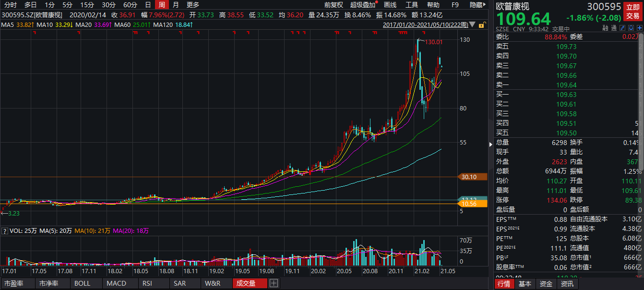This screenshot has height=290, width=644.
Task: Open date range dropdown triangle
Action: [x=473, y=24]
